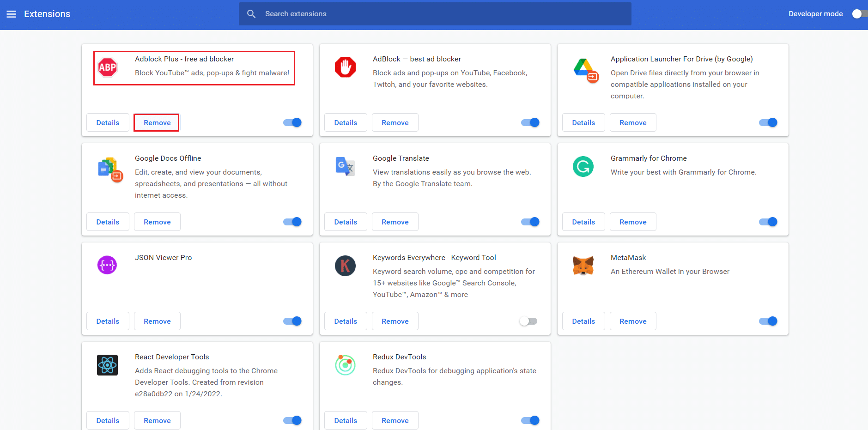Open Details for React Developer Tools
This screenshot has height=430, width=868.
click(x=108, y=420)
